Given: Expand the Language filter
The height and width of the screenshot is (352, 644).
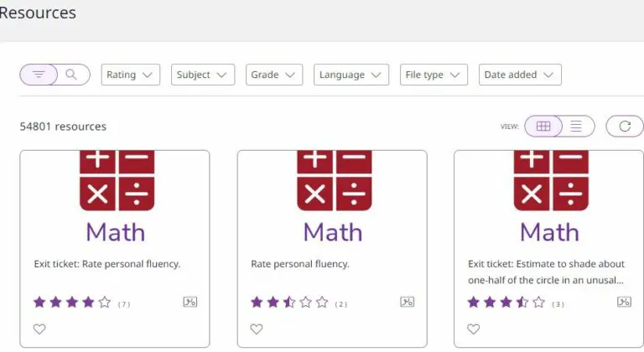Looking at the screenshot, I should click(351, 75).
